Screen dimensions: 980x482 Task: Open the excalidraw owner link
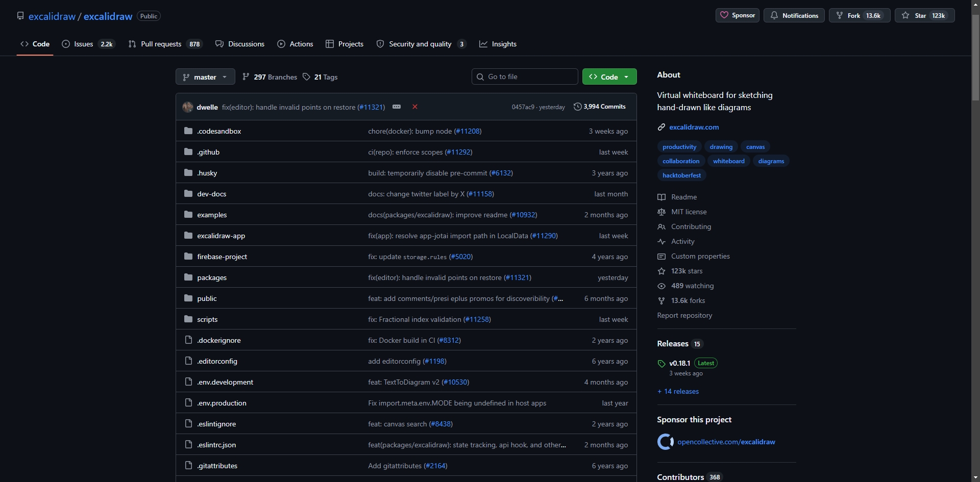pos(52,16)
